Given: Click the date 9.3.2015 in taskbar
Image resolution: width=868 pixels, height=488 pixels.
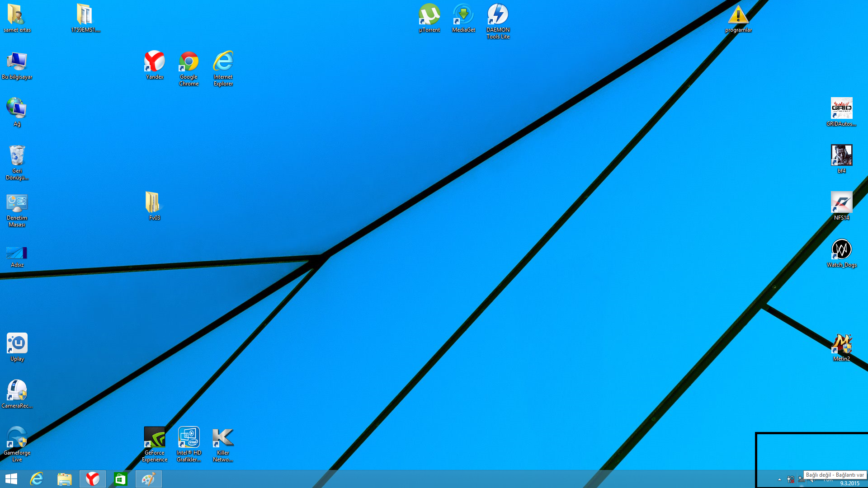Looking at the screenshot, I should click(849, 483).
